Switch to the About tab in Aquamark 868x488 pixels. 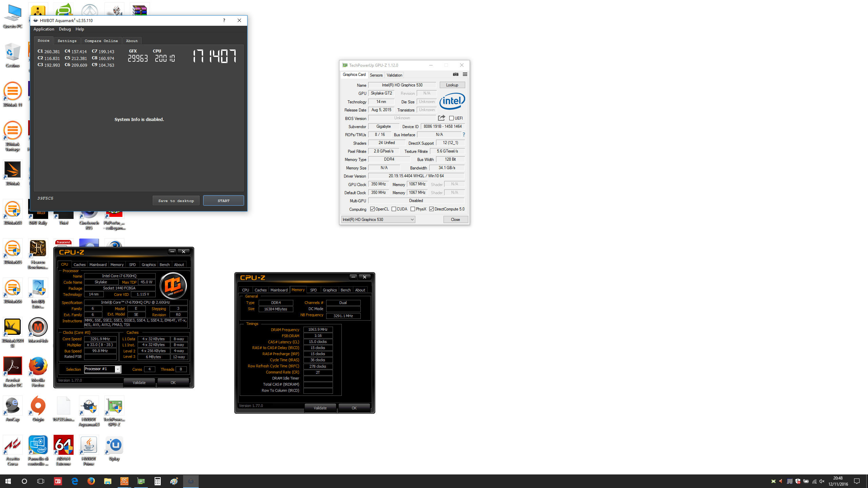132,41
